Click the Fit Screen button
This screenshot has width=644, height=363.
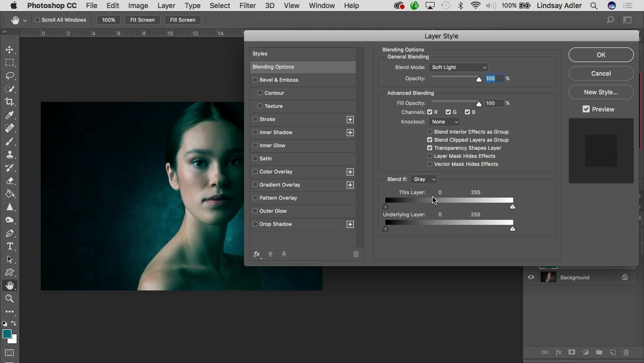click(143, 20)
